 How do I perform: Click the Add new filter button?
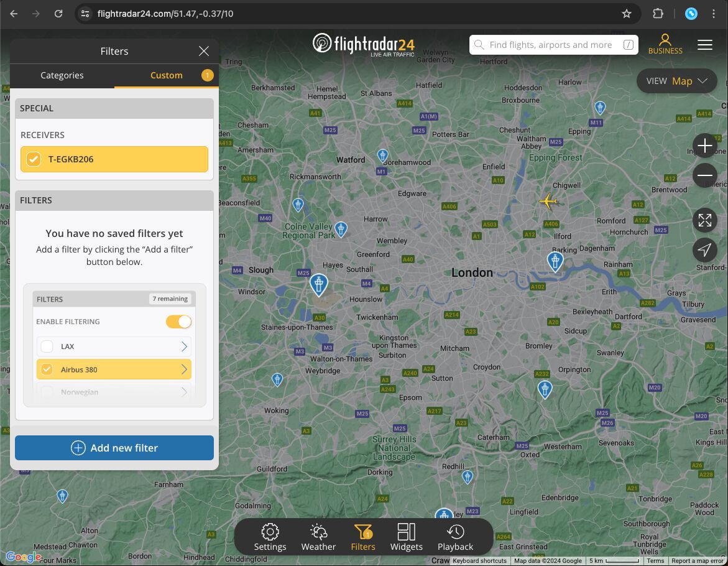114,447
